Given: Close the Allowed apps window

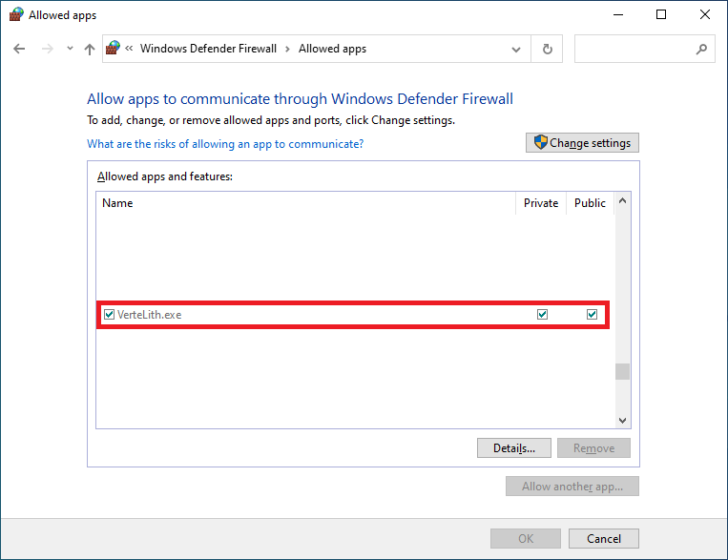Looking at the screenshot, I should pyautogui.click(x=705, y=15).
